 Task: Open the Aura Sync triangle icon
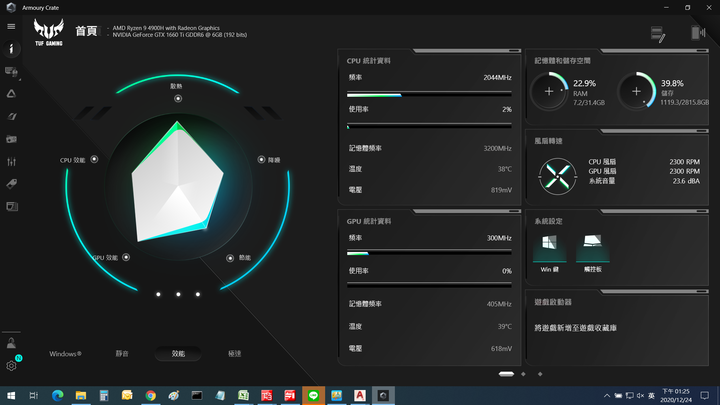(11, 94)
